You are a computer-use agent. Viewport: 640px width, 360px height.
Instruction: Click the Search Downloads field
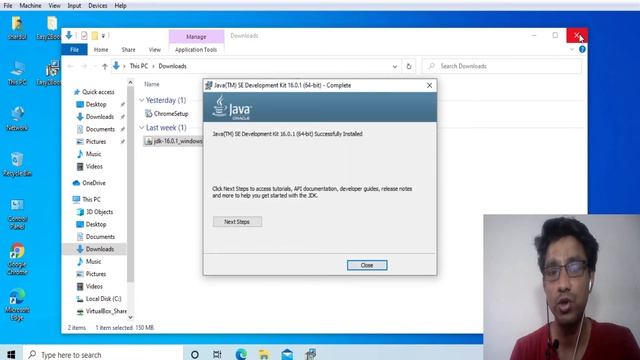[x=502, y=66]
